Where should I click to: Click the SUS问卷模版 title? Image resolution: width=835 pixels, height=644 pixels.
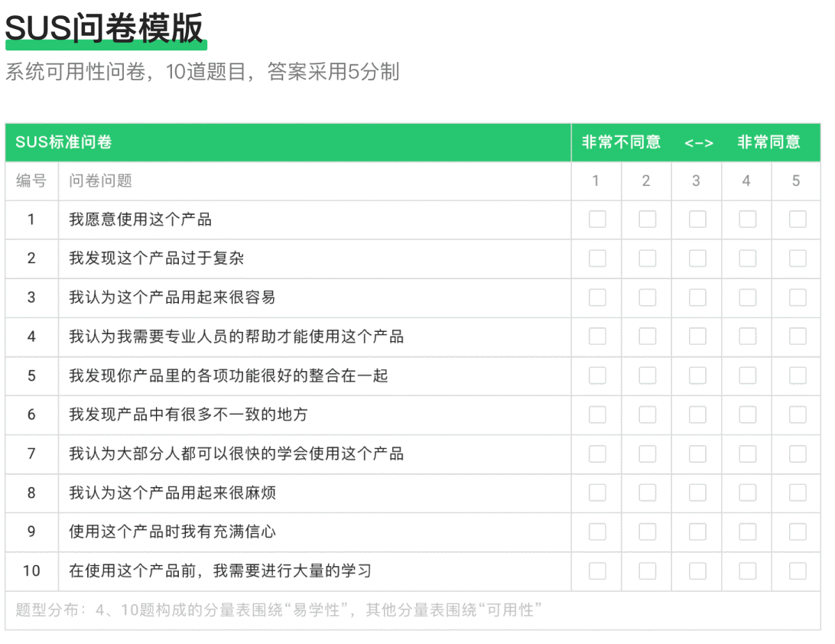coord(105,29)
